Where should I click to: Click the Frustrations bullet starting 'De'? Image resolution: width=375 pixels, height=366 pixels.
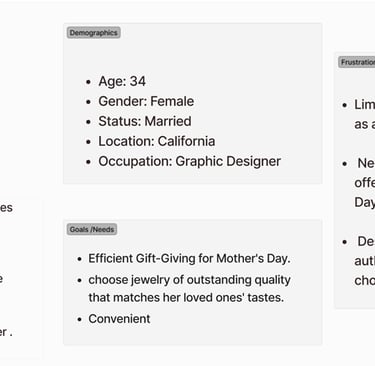tap(365, 261)
